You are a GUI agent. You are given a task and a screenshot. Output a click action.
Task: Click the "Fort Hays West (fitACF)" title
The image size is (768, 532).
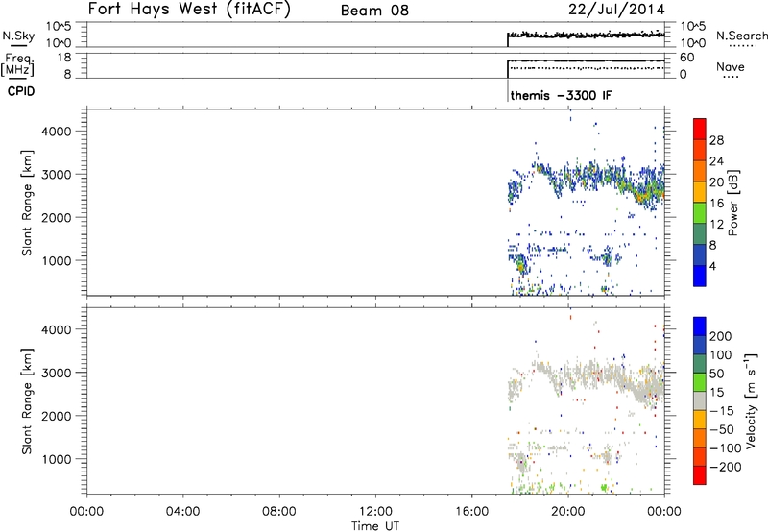click(x=189, y=10)
